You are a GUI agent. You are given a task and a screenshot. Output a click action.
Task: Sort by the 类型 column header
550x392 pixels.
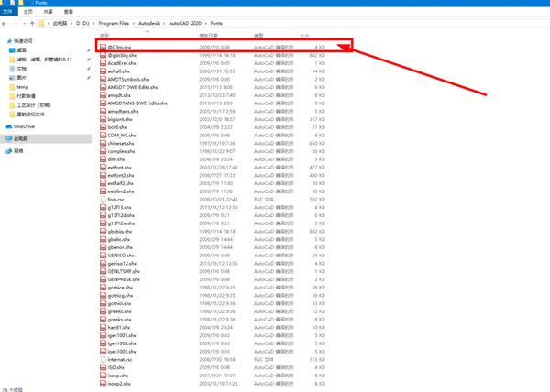coord(258,36)
